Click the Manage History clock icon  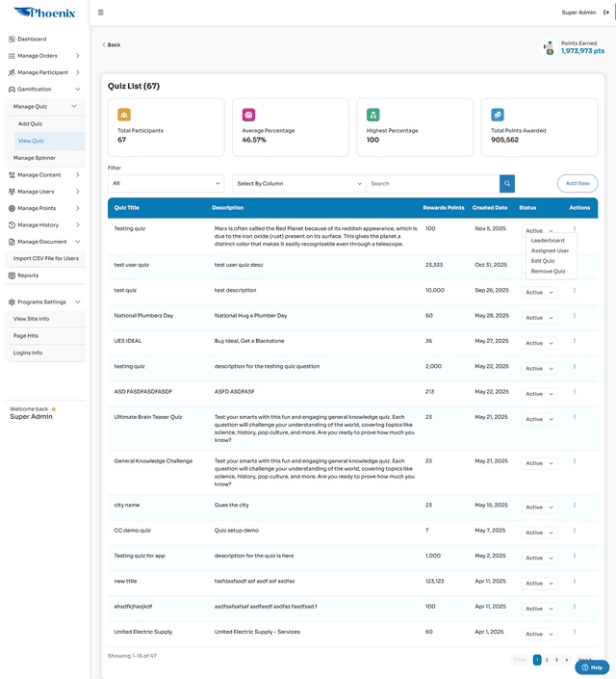click(x=12, y=225)
